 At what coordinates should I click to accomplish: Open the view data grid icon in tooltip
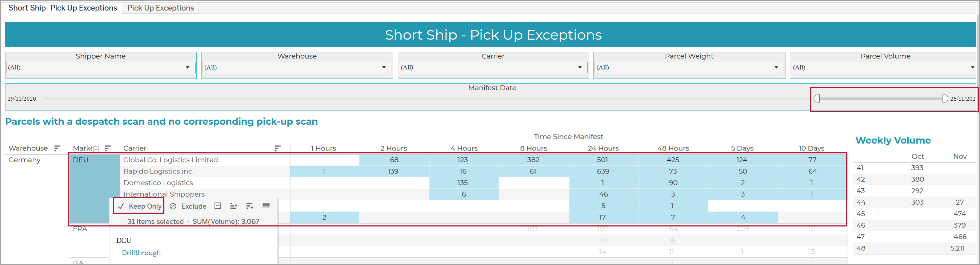[x=266, y=206]
